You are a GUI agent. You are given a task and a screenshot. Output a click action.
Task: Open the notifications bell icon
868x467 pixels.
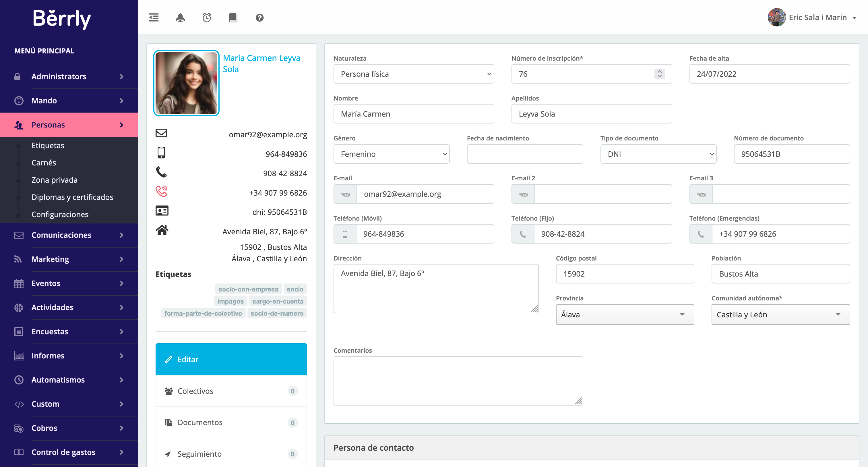point(180,18)
